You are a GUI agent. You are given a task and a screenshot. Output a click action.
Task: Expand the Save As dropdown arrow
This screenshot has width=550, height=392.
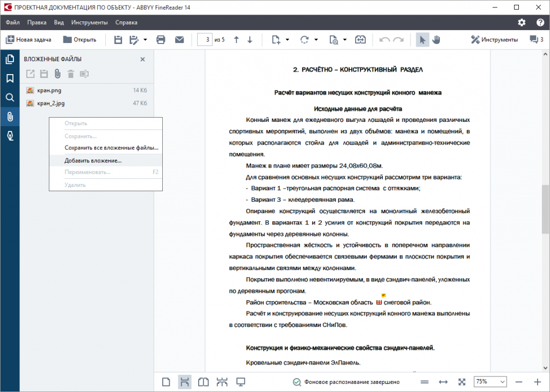145,40
